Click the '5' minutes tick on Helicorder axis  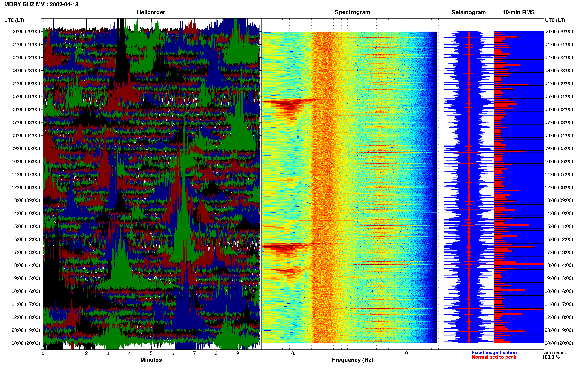151,353
